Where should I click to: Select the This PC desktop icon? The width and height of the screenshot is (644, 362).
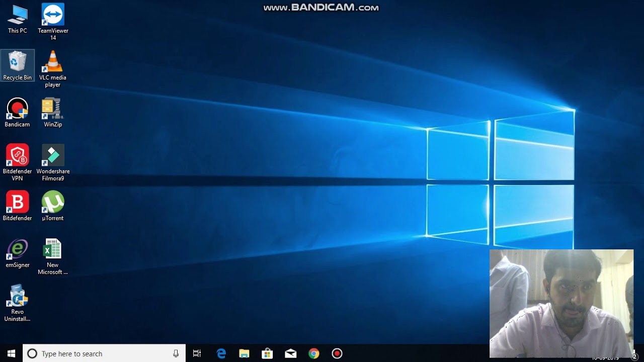pyautogui.click(x=18, y=20)
